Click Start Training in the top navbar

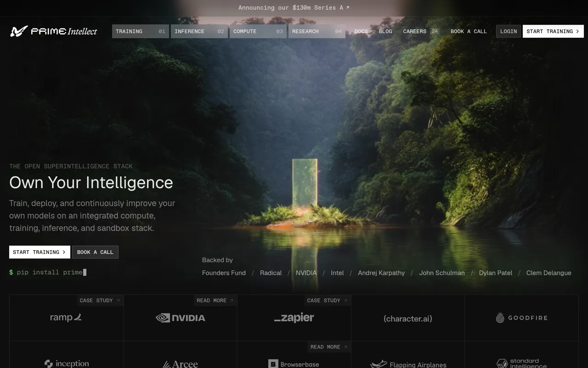tap(553, 31)
